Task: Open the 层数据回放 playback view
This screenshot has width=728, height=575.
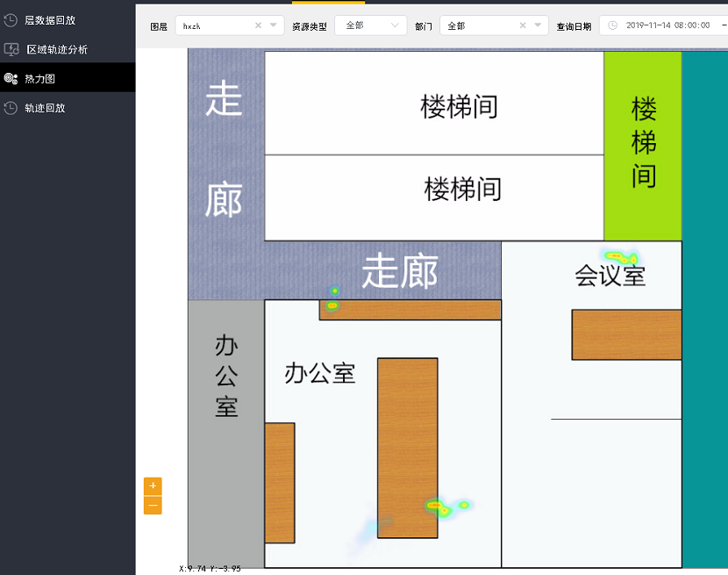Action: tap(53, 18)
